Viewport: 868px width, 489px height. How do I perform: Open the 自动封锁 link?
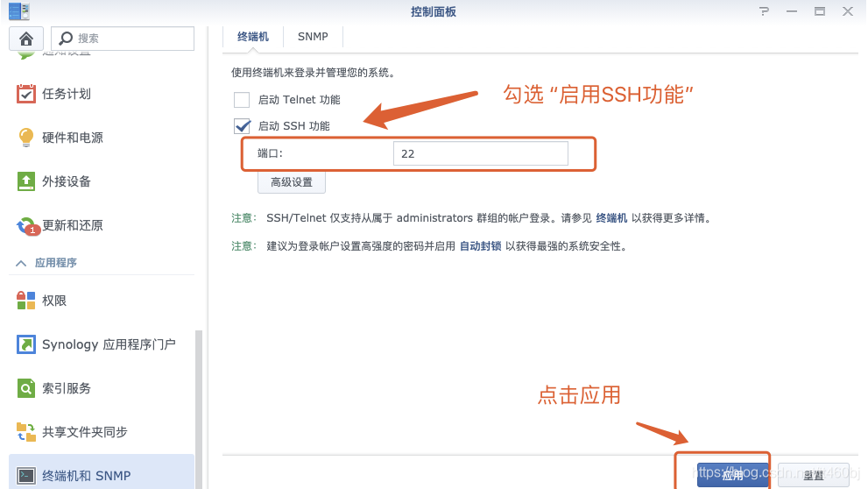(481, 246)
